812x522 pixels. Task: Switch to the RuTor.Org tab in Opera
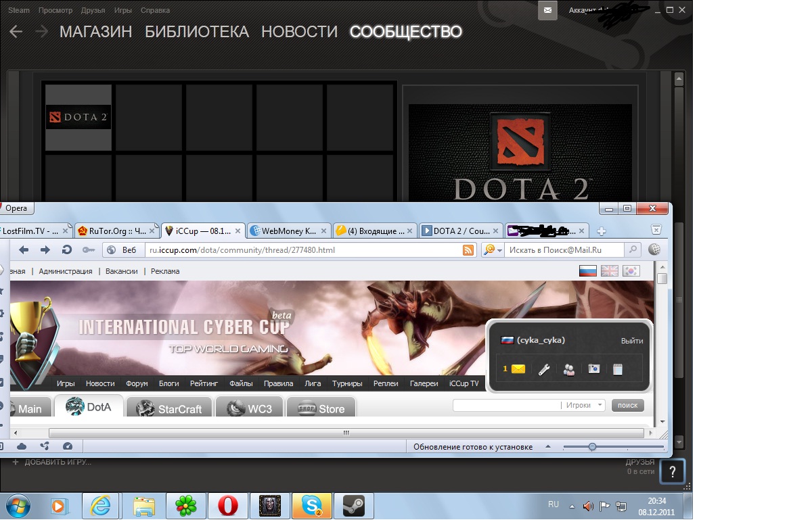click(x=116, y=231)
